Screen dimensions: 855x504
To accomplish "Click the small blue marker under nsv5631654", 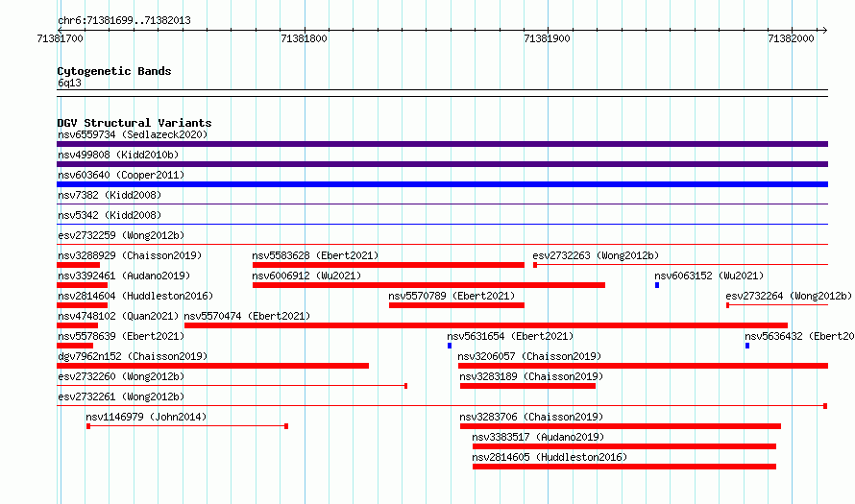I will 450,346.
